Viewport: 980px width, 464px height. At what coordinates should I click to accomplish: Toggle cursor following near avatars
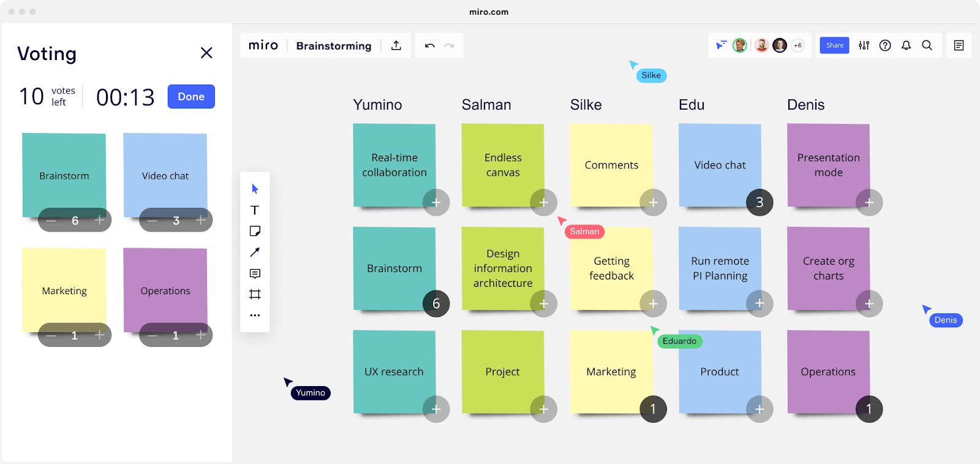pyautogui.click(x=720, y=45)
